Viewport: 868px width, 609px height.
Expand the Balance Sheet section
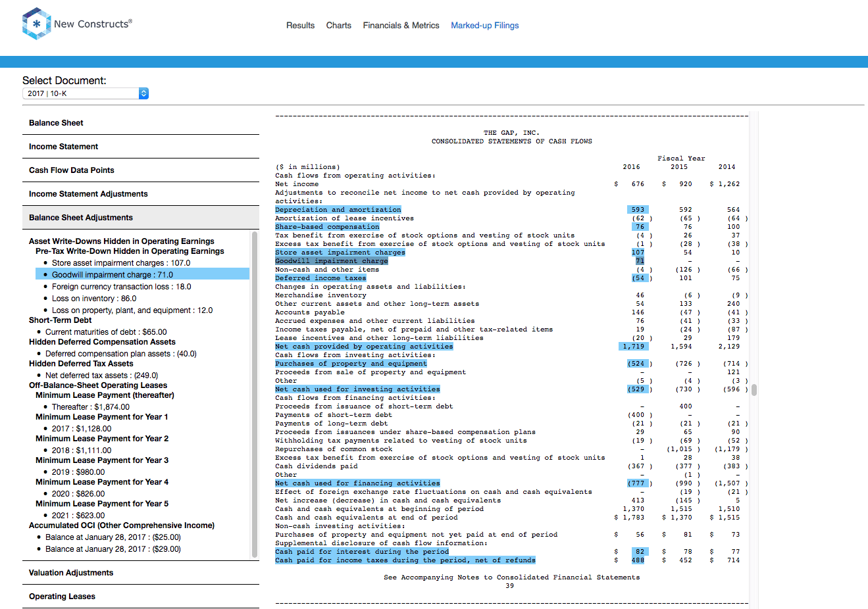141,123
